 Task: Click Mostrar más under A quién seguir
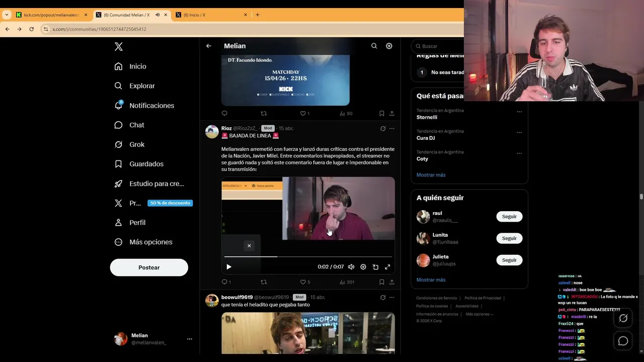[431, 280]
